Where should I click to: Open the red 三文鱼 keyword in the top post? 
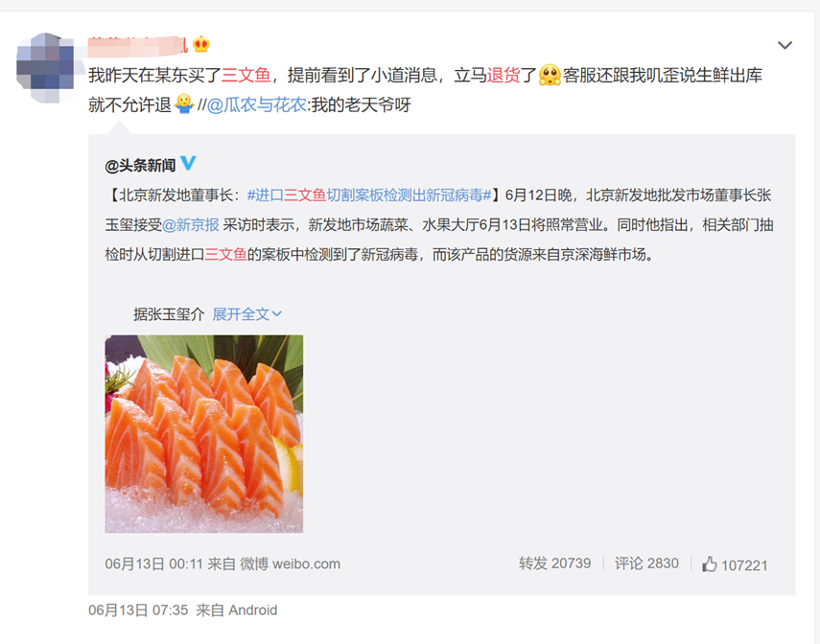(246, 76)
